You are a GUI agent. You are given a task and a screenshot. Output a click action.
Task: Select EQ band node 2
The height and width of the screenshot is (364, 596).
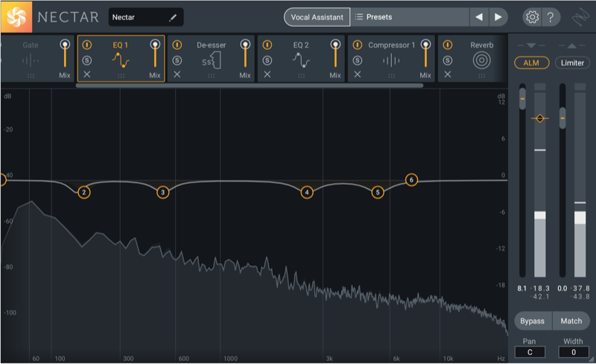click(84, 192)
